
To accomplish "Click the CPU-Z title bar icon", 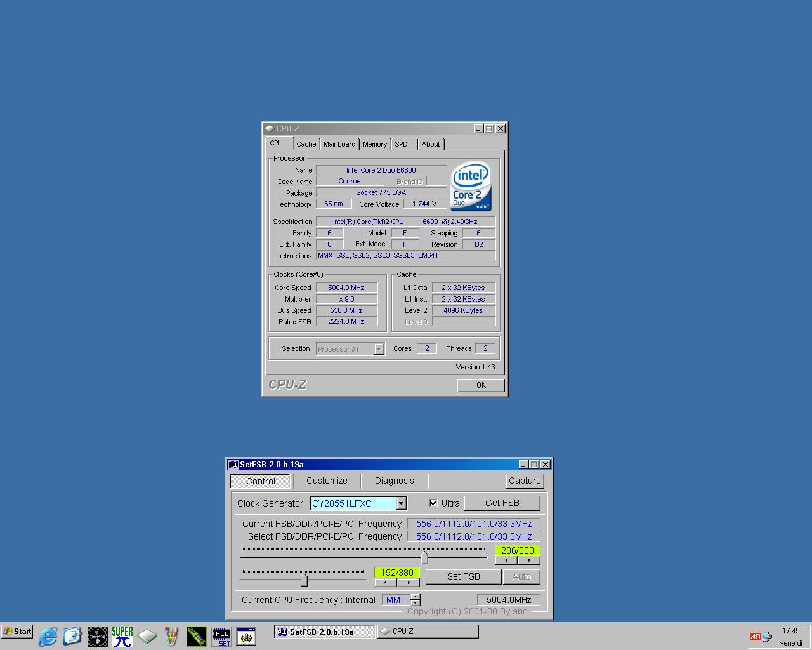I will pyautogui.click(x=269, y=129).
